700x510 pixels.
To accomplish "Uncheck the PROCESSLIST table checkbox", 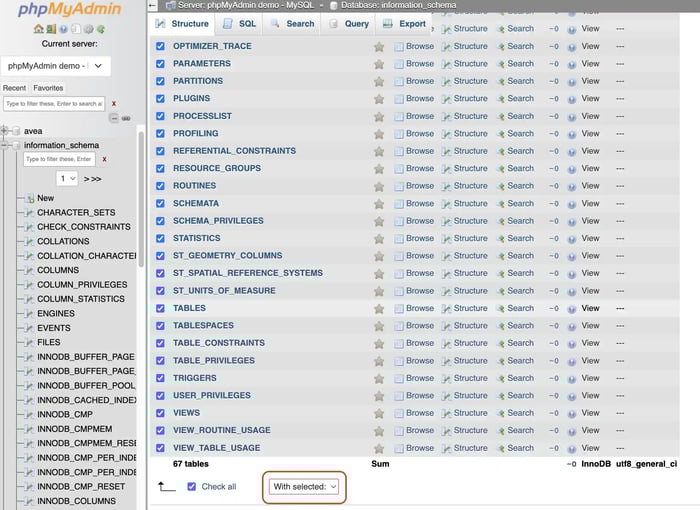I will point(160,116).
